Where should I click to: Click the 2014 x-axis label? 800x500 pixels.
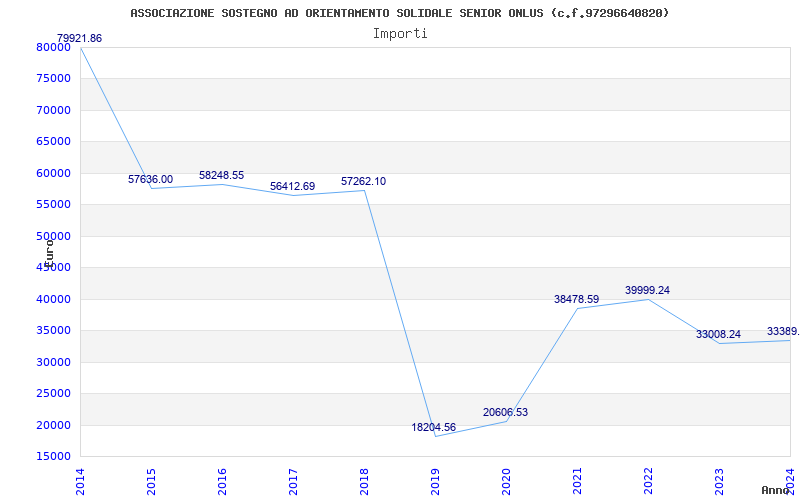[x=81, y=482]
